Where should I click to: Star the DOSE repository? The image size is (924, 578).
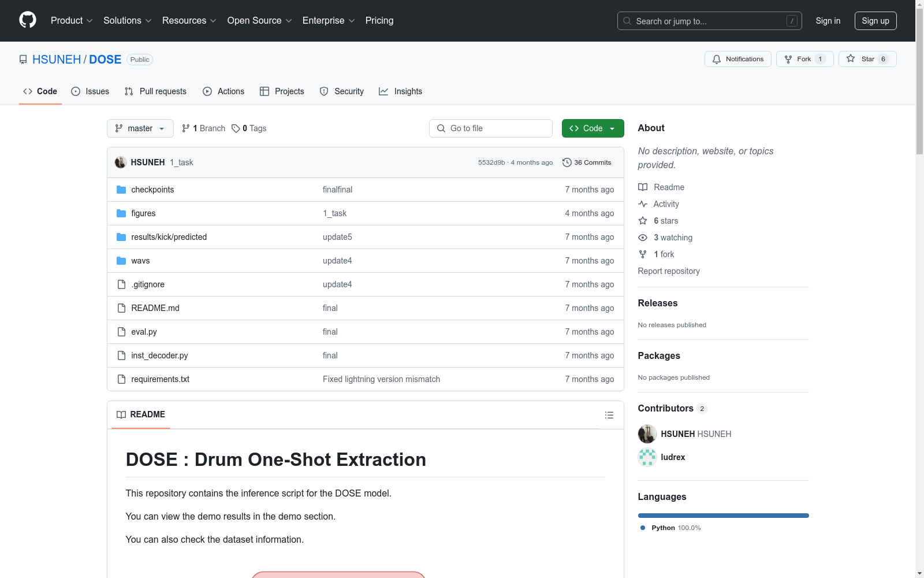[867, 59]
